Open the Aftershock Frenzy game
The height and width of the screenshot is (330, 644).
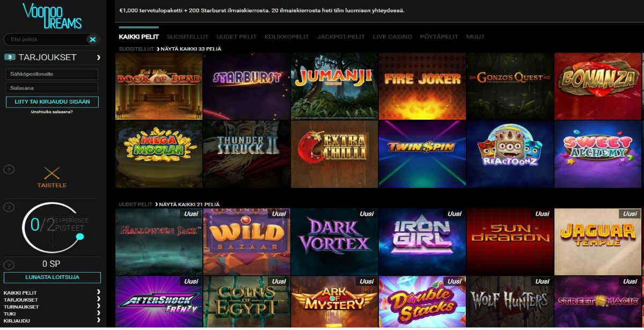(159, 302)
